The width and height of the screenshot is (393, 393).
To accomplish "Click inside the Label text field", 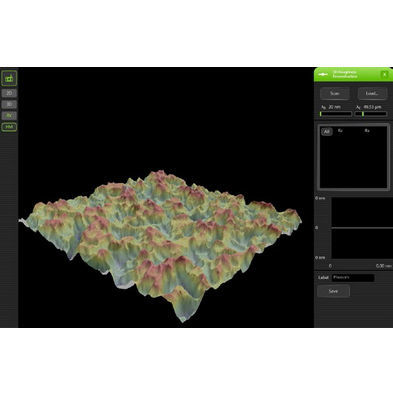I will pyautogui.click(x=353, y=277).
